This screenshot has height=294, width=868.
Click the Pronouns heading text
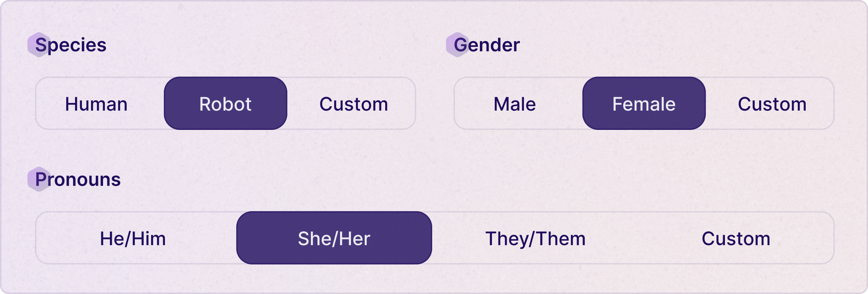point(78,179)
